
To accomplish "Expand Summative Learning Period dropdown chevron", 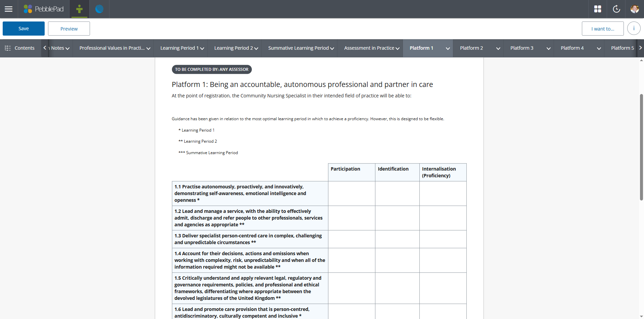I will (x=332, y=48).
